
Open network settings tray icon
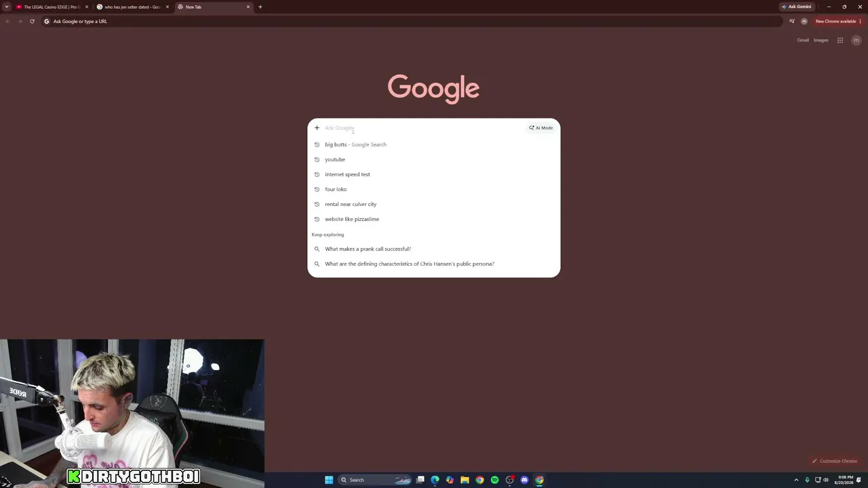pos(818,480)
